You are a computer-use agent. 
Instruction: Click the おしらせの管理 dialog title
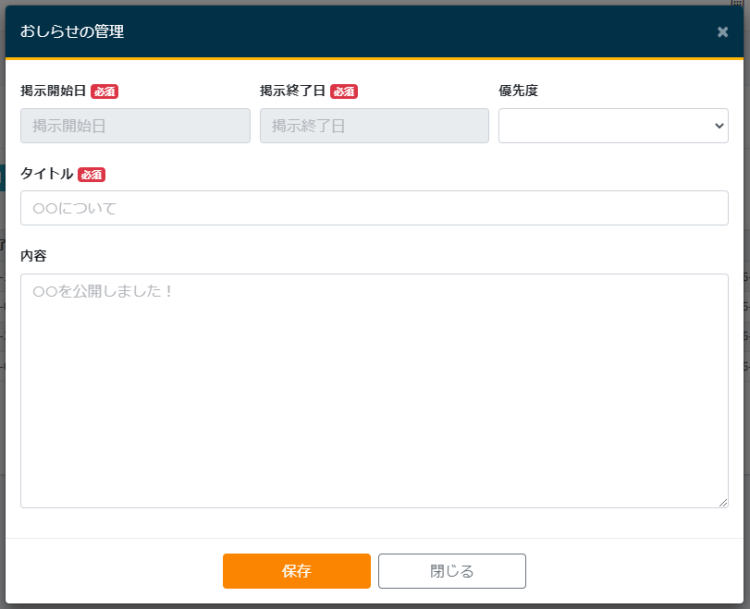pos(71,32)
